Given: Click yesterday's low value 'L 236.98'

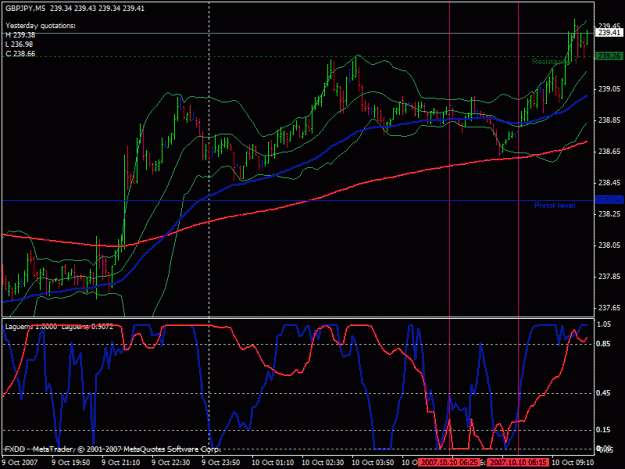Looking at the screenshot, I should pyautogui.click(x=19, y=44).
